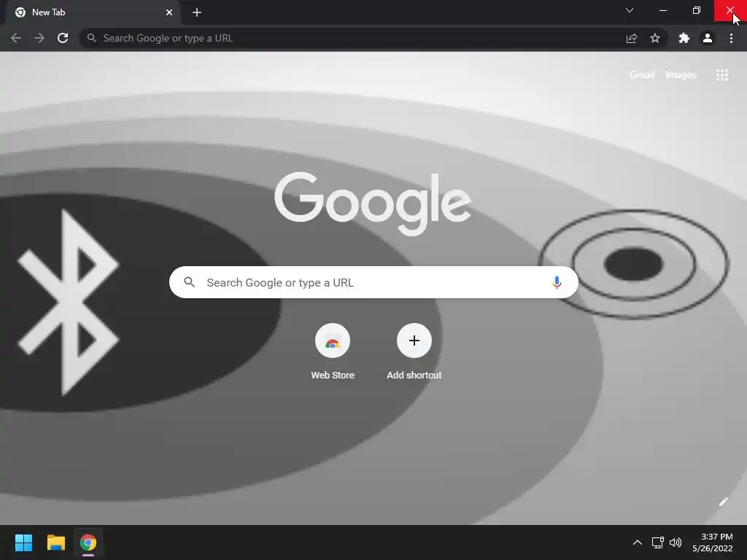The image size is (747, 560).
Task: Close the Chrome window
Action: 729,10
